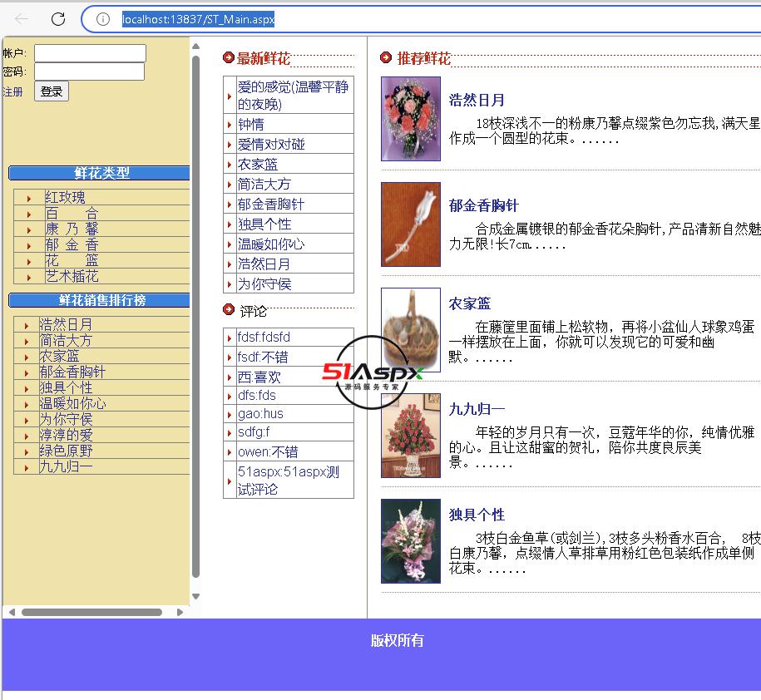Select 康乃馨 flower type
The height and width of the screenshot is (700, 761).
pos(72,229)
